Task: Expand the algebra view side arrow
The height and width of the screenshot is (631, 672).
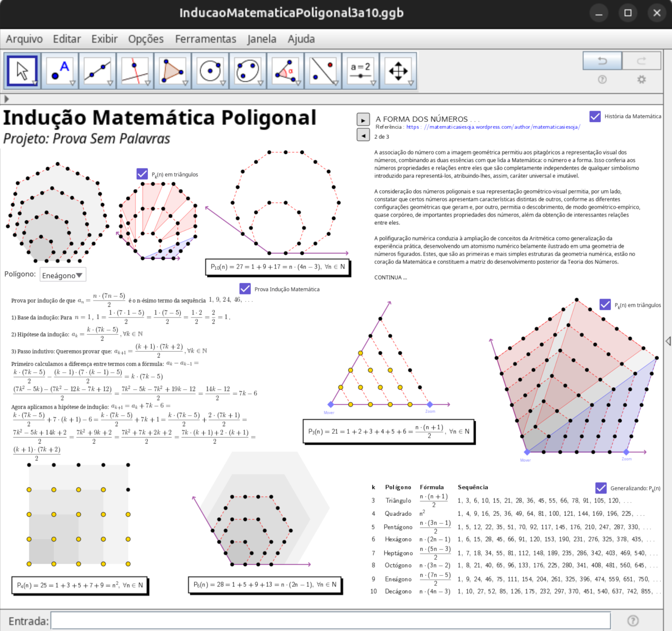Action: [x=6, y=99]
